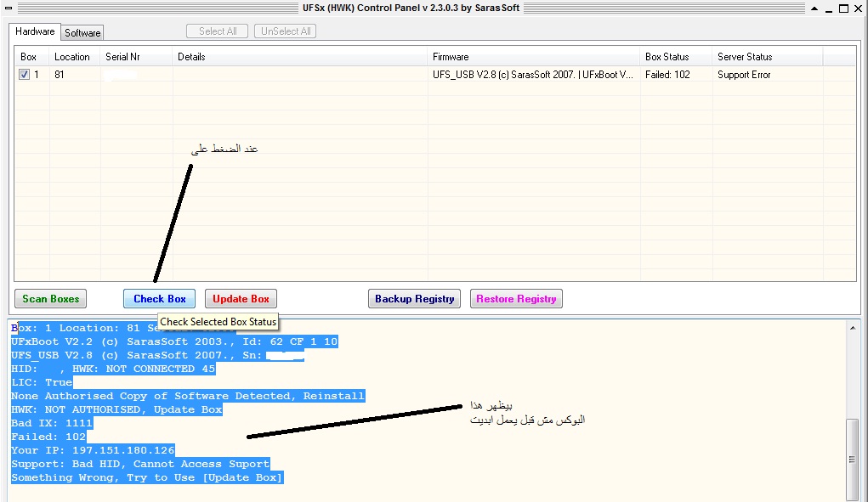Click the 'Bad IX: 1111' log line
Image resolution: width=868 pixels, height=502 pixels.
click(x=52, y=424)
